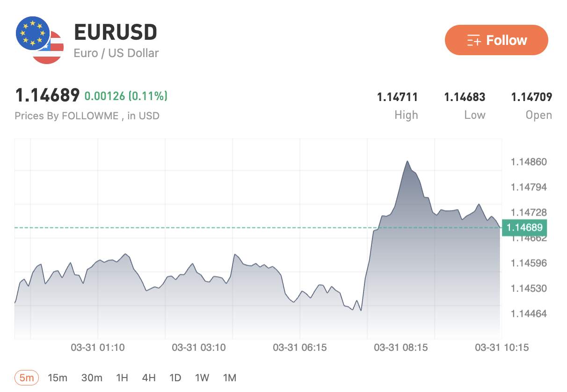Select the 4H chart interval
Image resolution: width=567 pixels, height=392 pixels.
click(149, 378)
